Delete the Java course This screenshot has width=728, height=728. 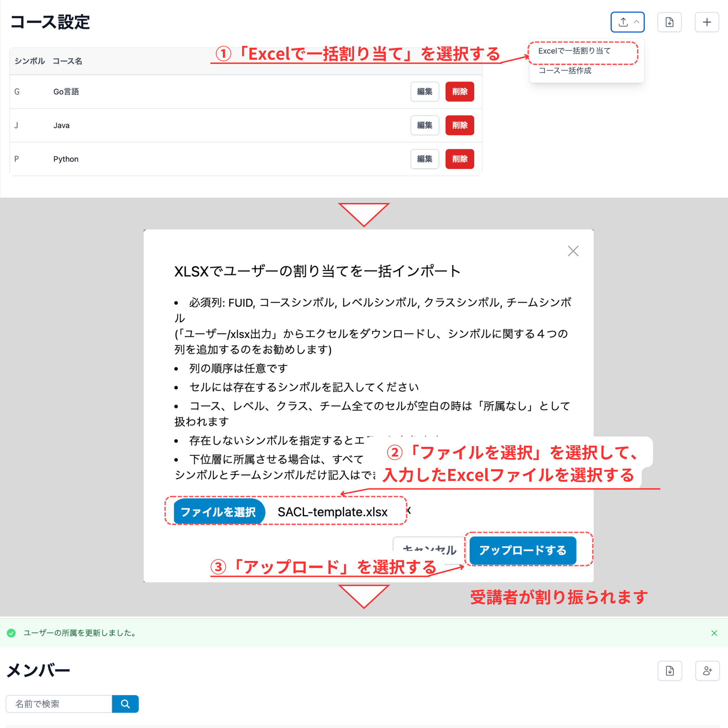point(459,125)
